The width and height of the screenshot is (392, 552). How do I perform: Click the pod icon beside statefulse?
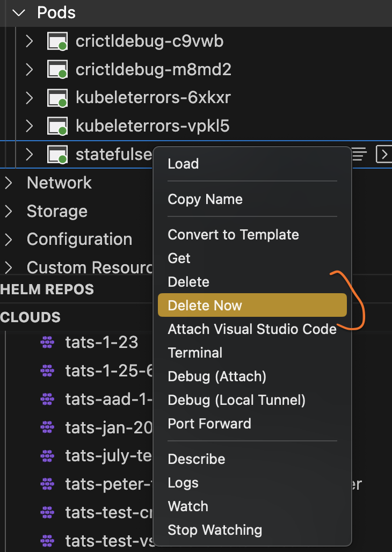coord(57,154)
